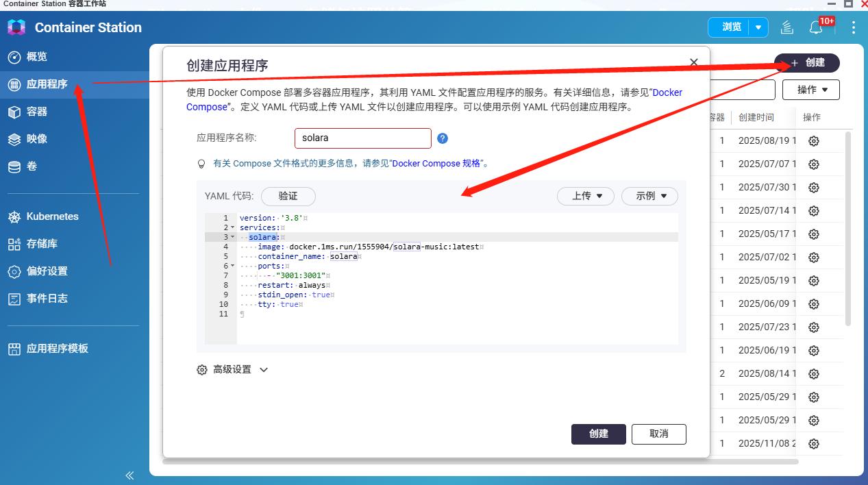Open the 上传 (Upload) dropdown

(x=585, y=196)
